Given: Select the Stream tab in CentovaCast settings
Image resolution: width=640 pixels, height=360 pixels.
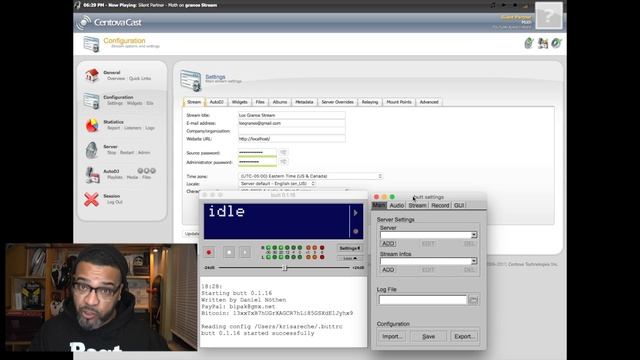Looking at the screenshot, I should [194, 102].
